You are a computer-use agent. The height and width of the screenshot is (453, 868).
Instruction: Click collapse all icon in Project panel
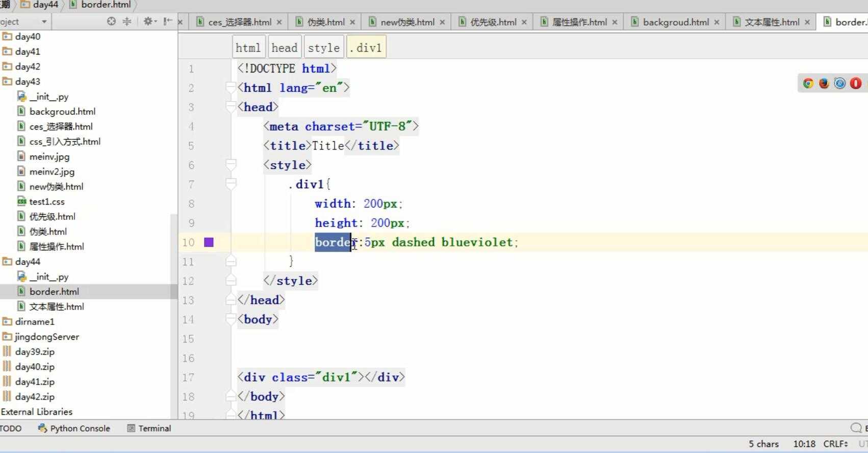tap(127, 21)
